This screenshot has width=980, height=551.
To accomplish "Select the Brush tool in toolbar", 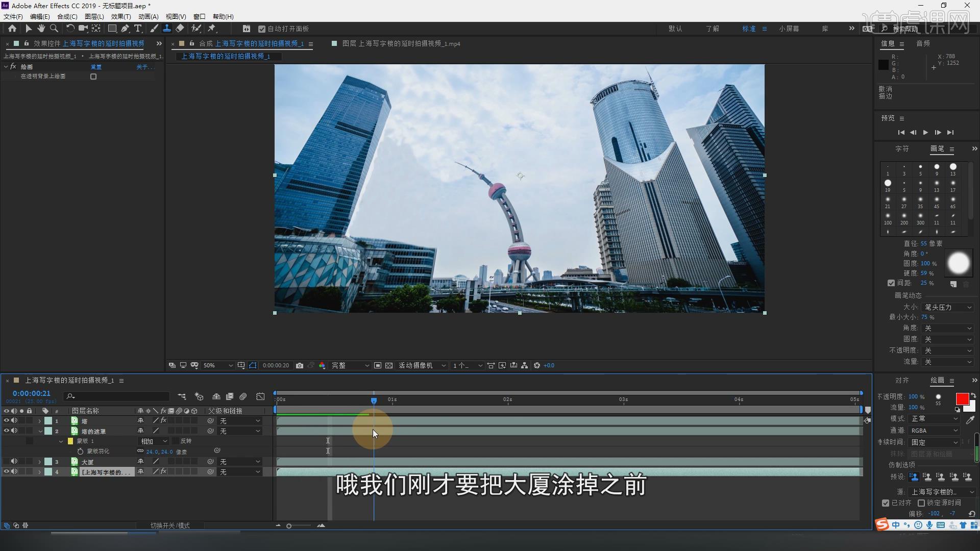I will click(154, 29).
